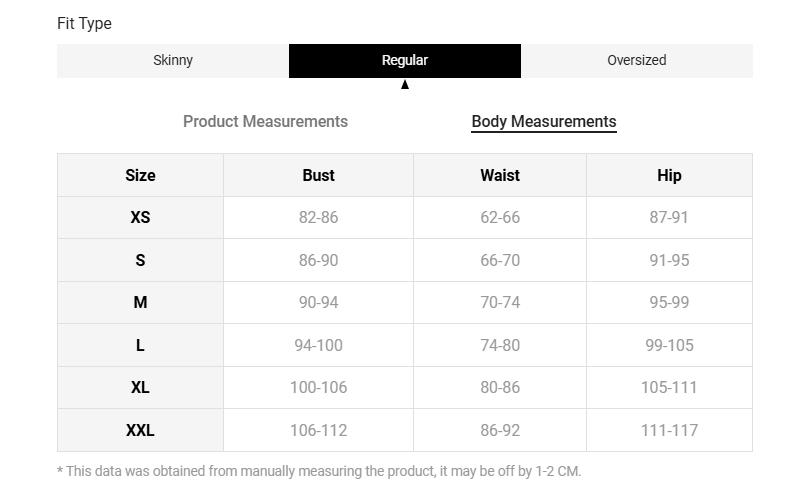Select the XL size row label
The width and height of the screenshot is (797, 492).
[140, 387]
